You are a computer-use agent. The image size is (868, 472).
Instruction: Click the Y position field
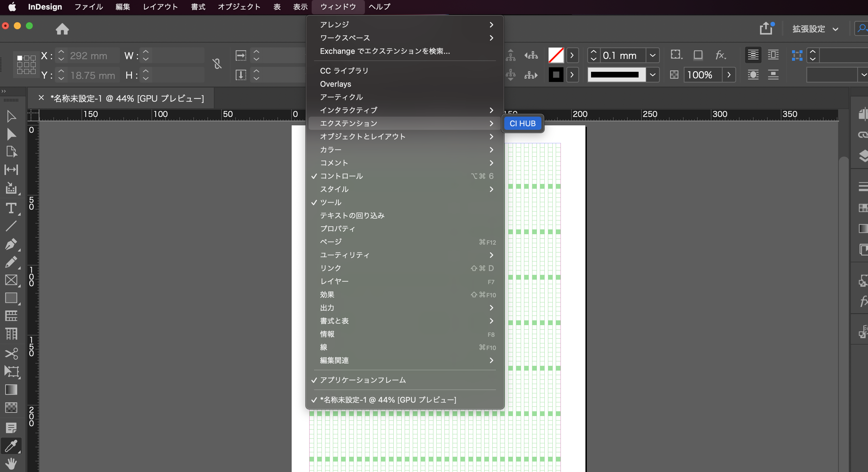pyautogui.click(x=93, y=75)
